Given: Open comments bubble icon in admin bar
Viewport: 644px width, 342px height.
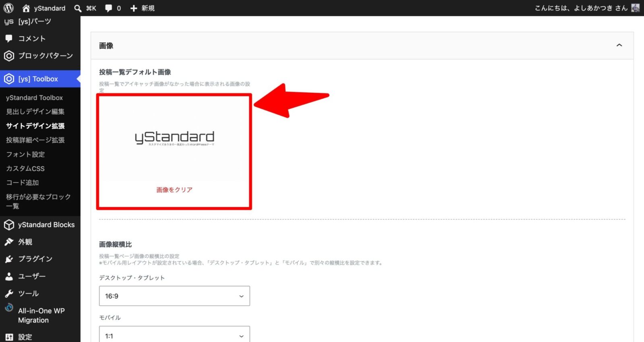Looking at the screenshot, I should [x=108, y=8].
